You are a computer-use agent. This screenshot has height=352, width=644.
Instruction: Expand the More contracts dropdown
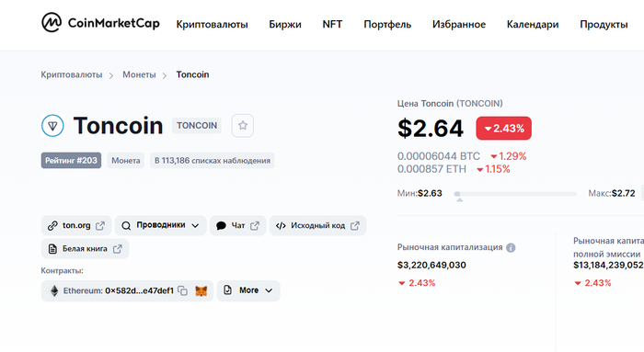click(x=248, y=290)
